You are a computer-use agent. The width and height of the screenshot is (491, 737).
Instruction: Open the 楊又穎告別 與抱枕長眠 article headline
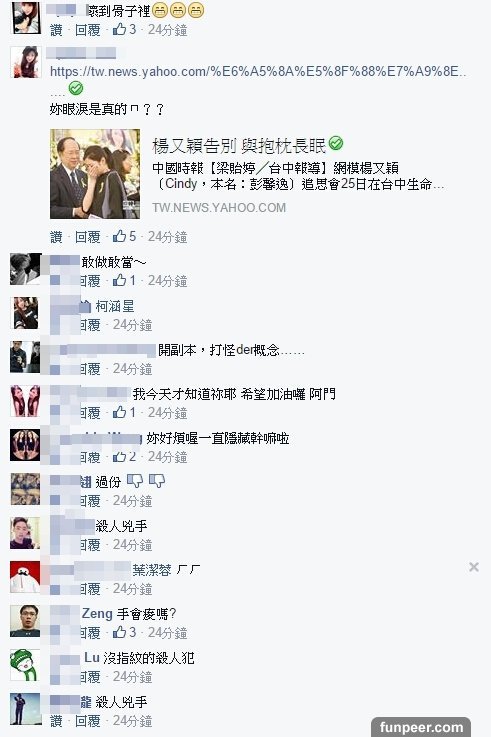click(239, 146)
